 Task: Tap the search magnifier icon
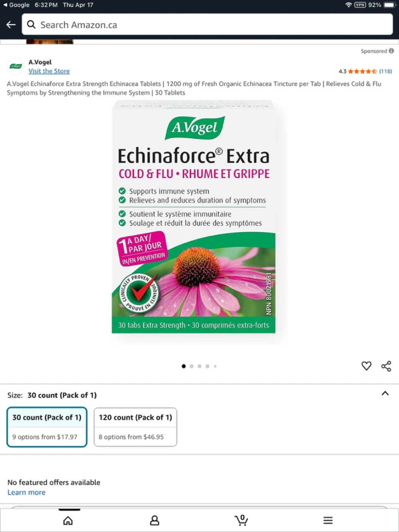[31, 25]
